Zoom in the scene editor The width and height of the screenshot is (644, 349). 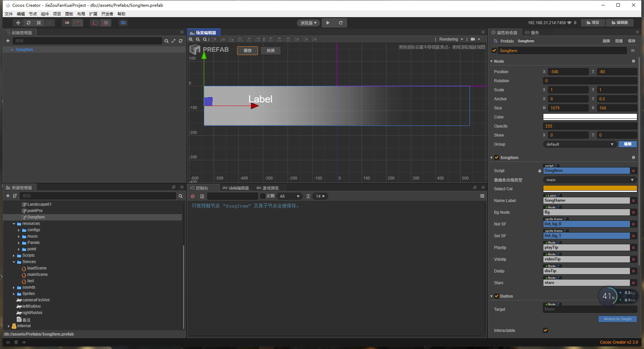[191, 39]
